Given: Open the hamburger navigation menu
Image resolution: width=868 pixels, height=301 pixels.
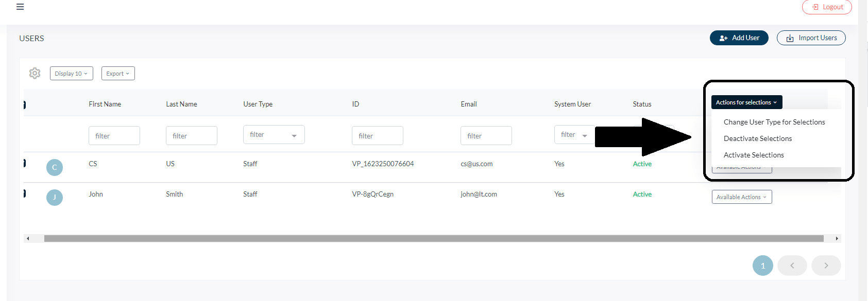Looking at the screenshot, I should click(x=20, y=7).
